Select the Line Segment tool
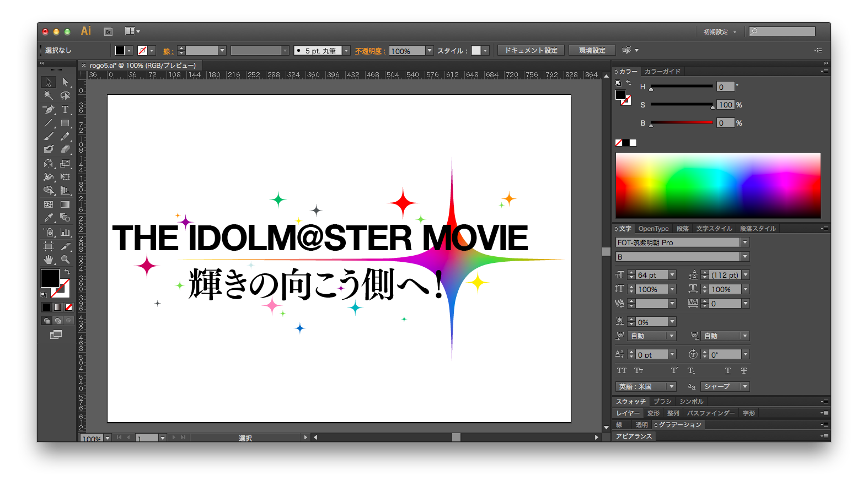Viewport: 868px width, 491px height. pos(49,123)
